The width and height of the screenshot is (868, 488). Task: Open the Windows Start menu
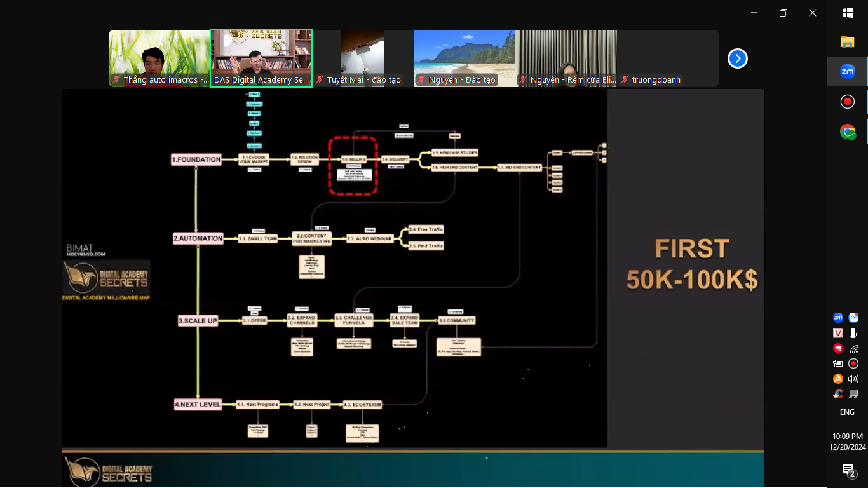pos(847,13)
